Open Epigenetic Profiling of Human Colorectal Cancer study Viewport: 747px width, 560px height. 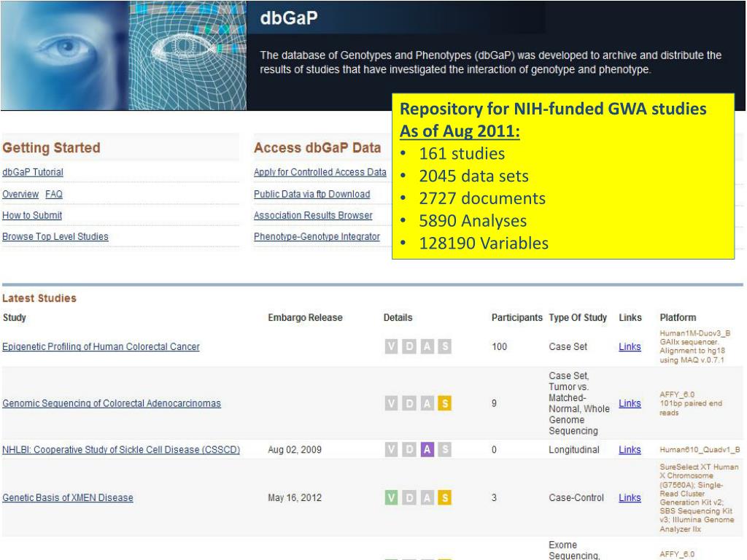101,346
